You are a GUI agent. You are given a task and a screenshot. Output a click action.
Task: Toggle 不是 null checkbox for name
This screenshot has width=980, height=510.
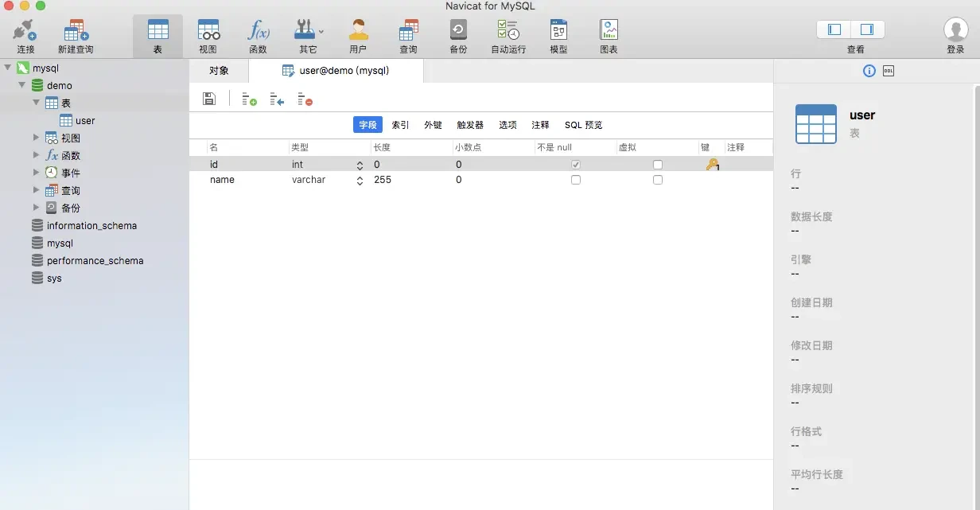click(x=576, y=180)
